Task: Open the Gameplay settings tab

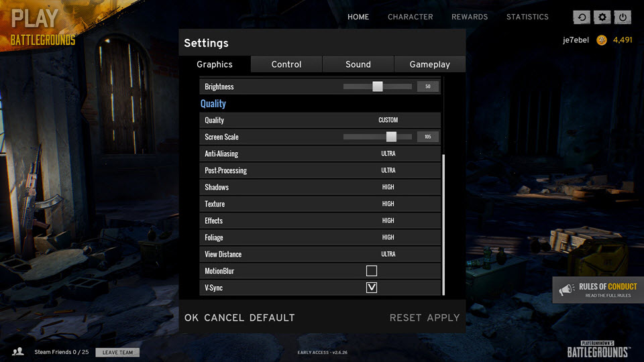Action: pos(429,64)
